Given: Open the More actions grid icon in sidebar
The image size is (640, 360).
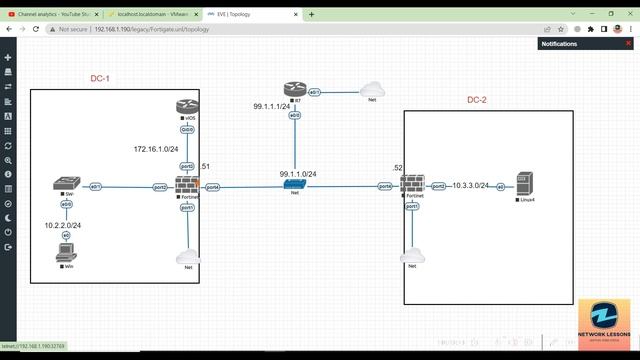Looking at the screenshot, I should pos(8,131).
